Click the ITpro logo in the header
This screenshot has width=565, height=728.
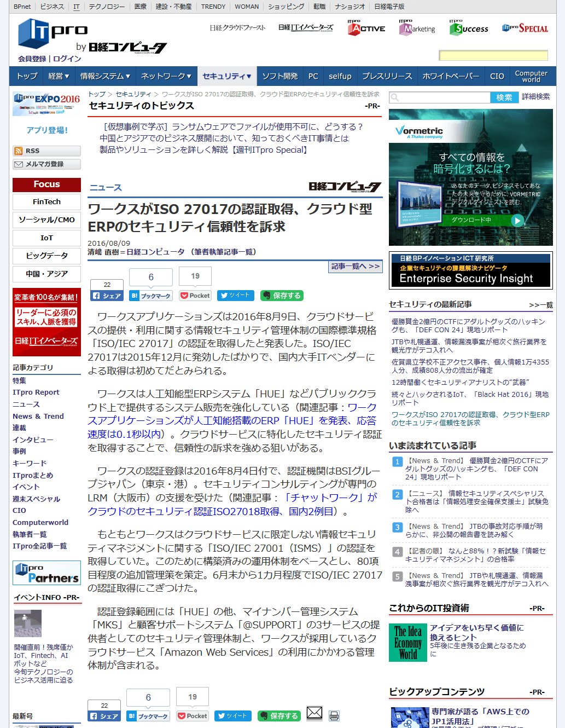tap(53, 33)
